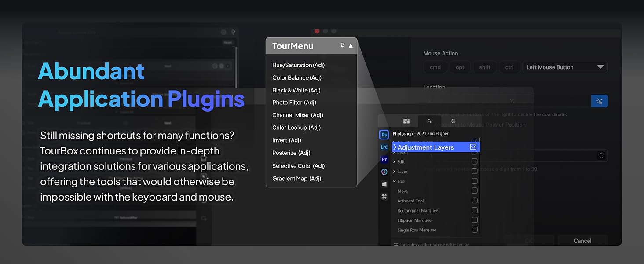Choose Posterize (Adj) in TourMenu

point(291,153)
